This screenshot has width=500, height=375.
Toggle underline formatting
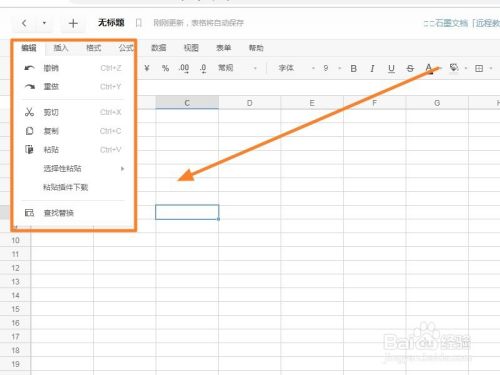pyautogui.click(x=391, y=69)
